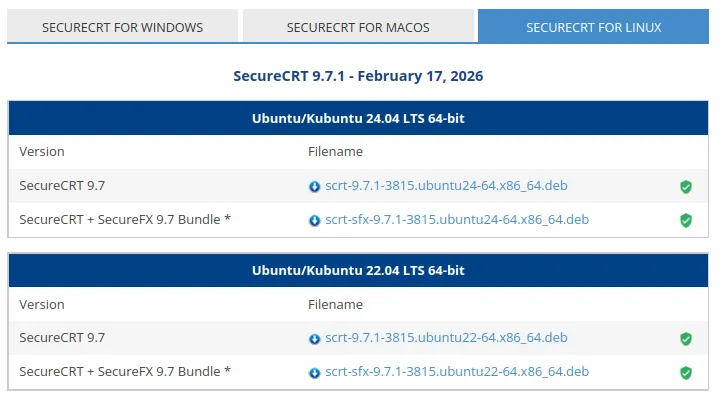Click download icon beside scrt-sfx ubuntu22 bundle
The image size is (720, 402).
coord(314,372)
